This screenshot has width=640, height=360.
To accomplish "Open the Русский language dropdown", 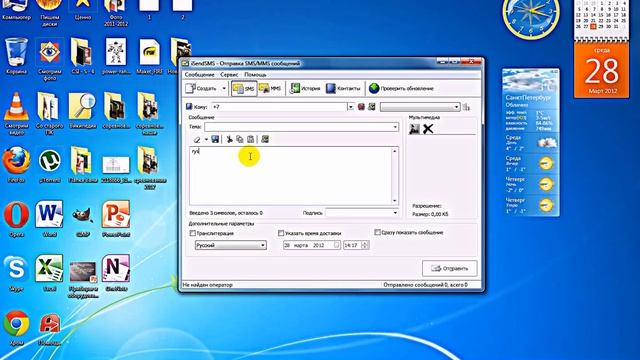I will point(231,245).
